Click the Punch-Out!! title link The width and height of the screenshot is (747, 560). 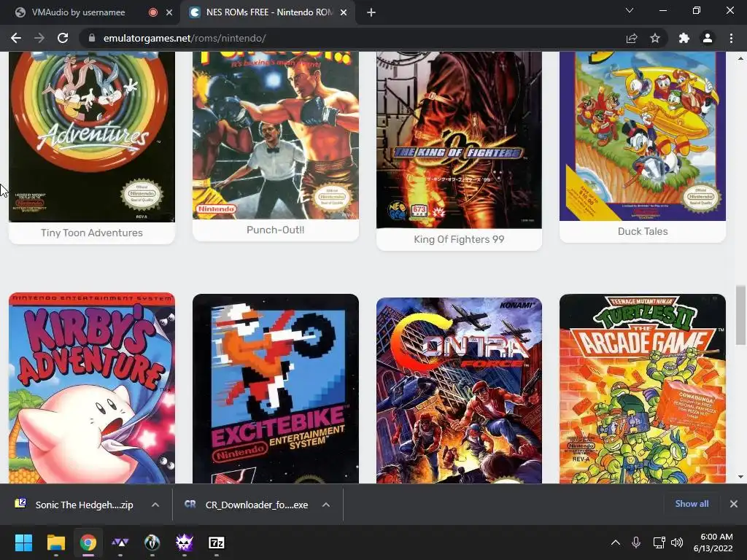(x=275, y=230)
